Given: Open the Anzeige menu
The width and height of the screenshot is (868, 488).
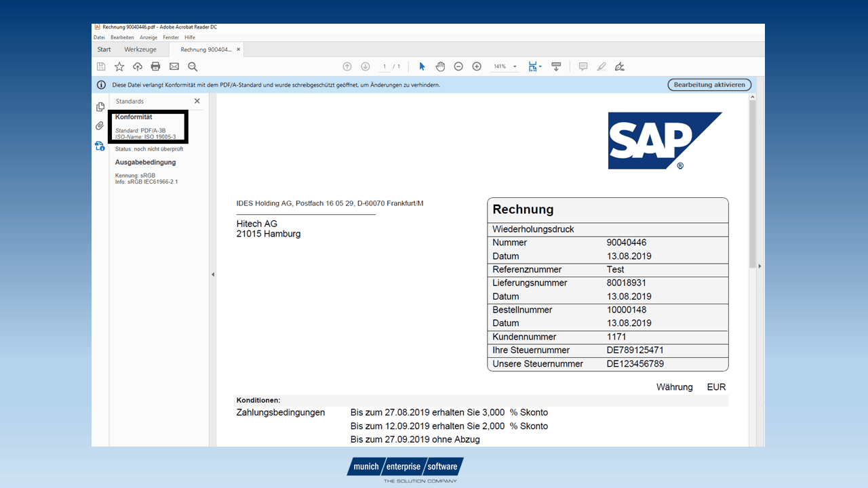Looking at the screenshot, I should [x=149, y=37].
